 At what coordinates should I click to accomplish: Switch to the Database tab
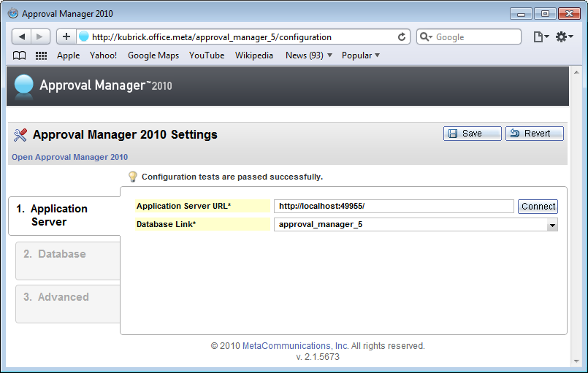68,261
